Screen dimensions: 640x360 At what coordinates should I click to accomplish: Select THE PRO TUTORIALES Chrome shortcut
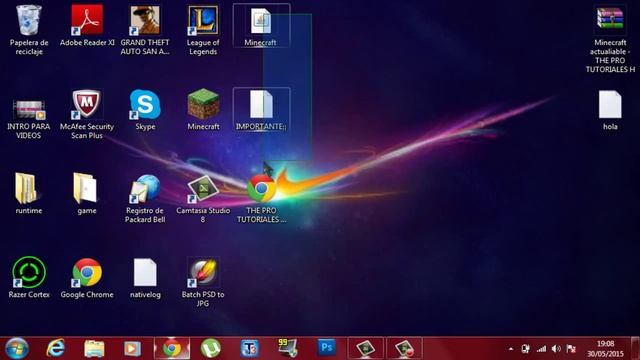click(261, 189)
